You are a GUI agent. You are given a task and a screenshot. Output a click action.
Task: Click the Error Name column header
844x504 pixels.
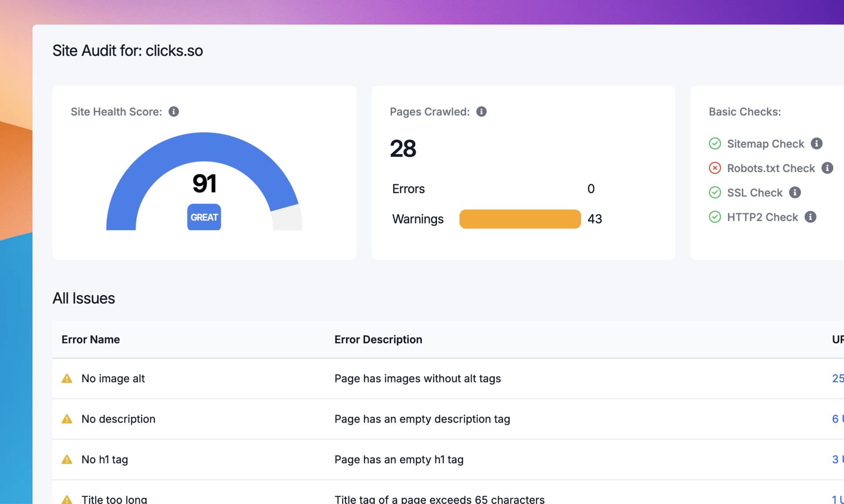click(91, 339)
